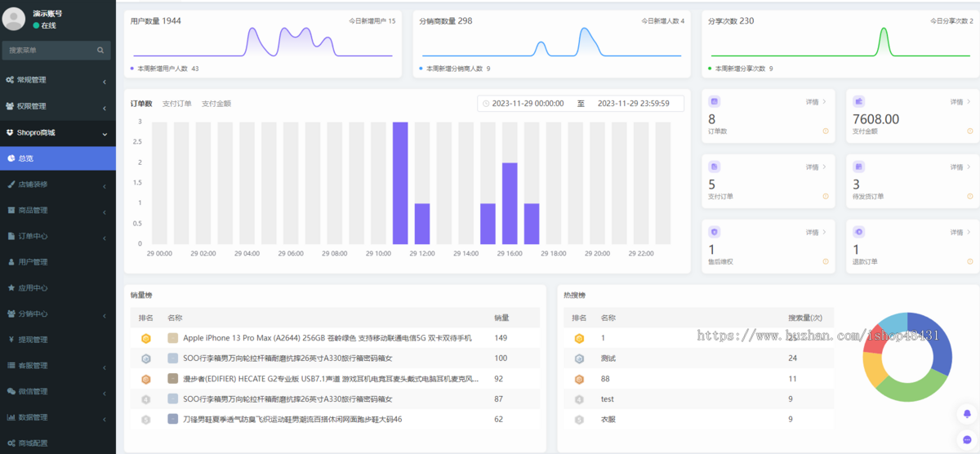Viewport: 980px width, 454px height.
Task: Switch chart to 订单数 tab
Action: pos(141,104)
